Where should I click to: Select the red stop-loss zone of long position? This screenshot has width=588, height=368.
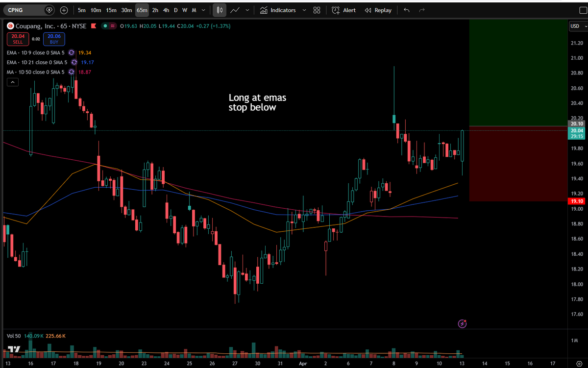[518, 164]
